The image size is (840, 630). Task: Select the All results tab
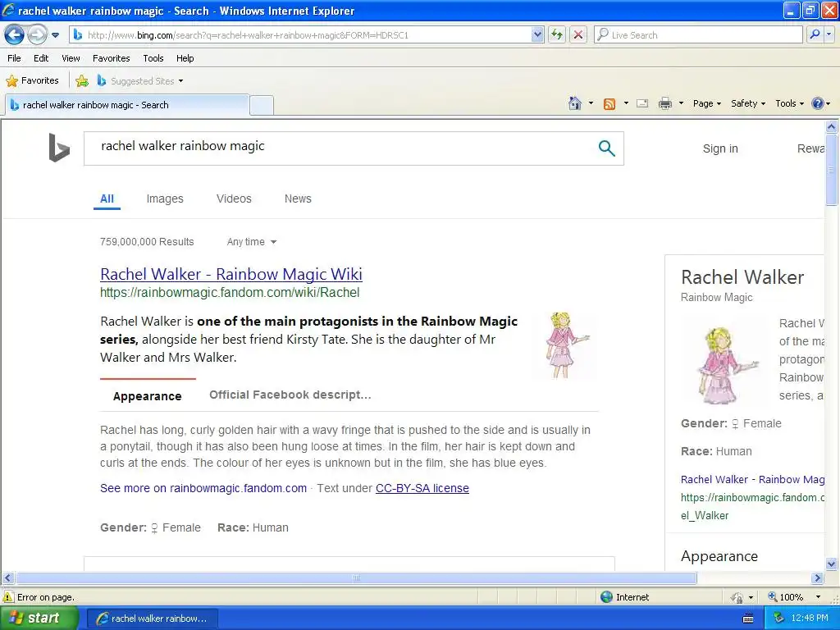[107, 199]
